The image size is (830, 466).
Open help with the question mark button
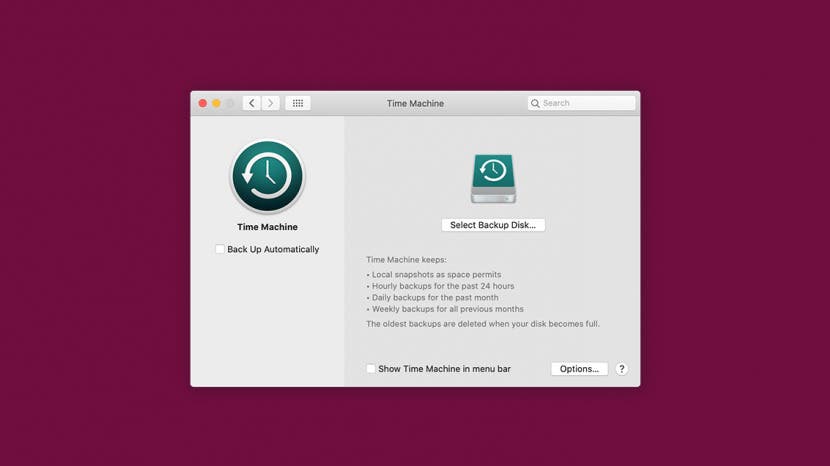click(621, 369)
